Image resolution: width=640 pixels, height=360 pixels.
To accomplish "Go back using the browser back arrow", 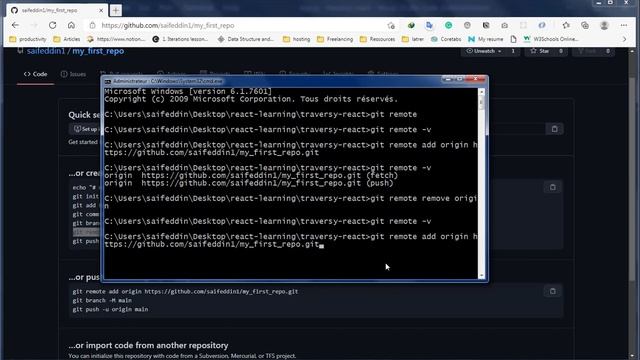I will pyautogui.click(x=16, y=25).
